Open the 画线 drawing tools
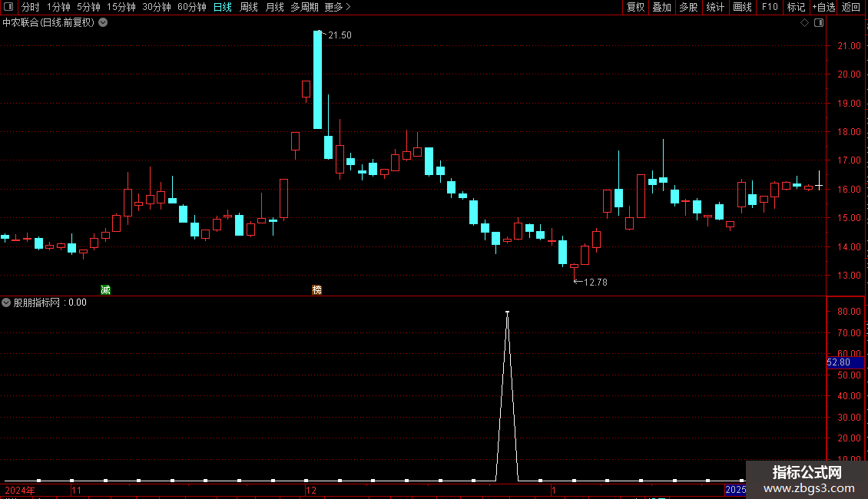 tap(742, 7)
